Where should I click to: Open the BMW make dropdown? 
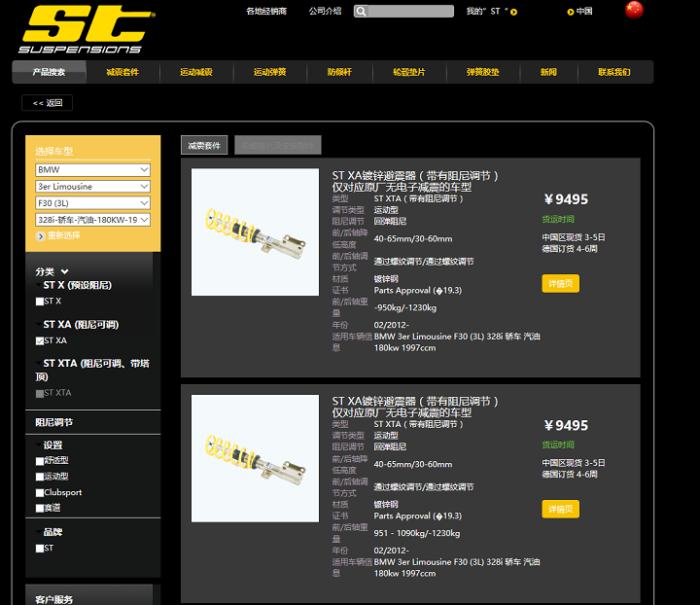[x=93, y=169]
